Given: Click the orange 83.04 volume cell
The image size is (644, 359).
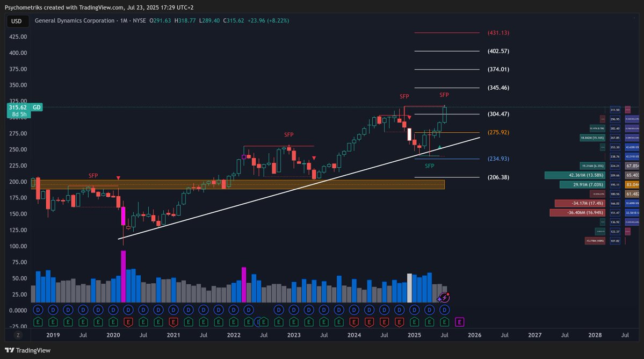Looking at the screenshot, I should point(632,185).
